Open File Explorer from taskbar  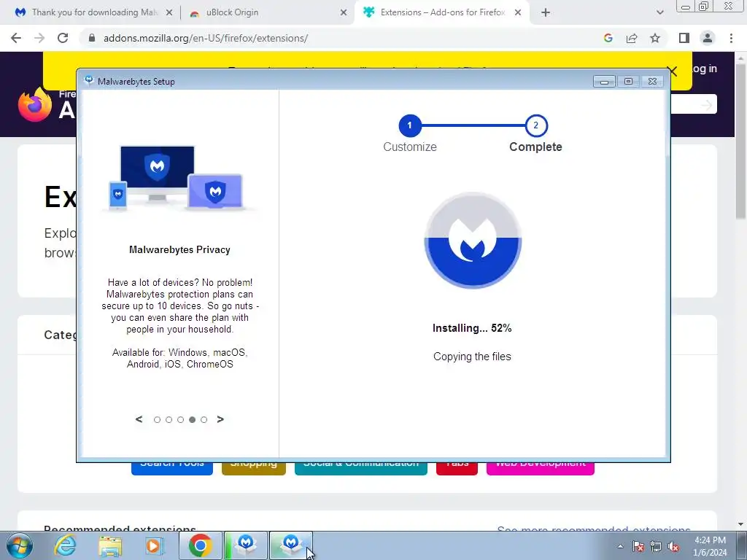point(110,545)
